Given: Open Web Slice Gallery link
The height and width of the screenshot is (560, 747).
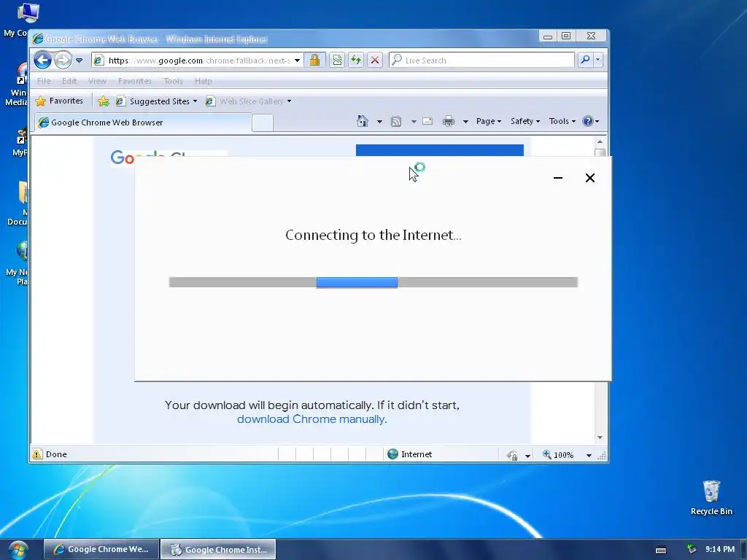Looking at the screenshot, I should [248, 101].
